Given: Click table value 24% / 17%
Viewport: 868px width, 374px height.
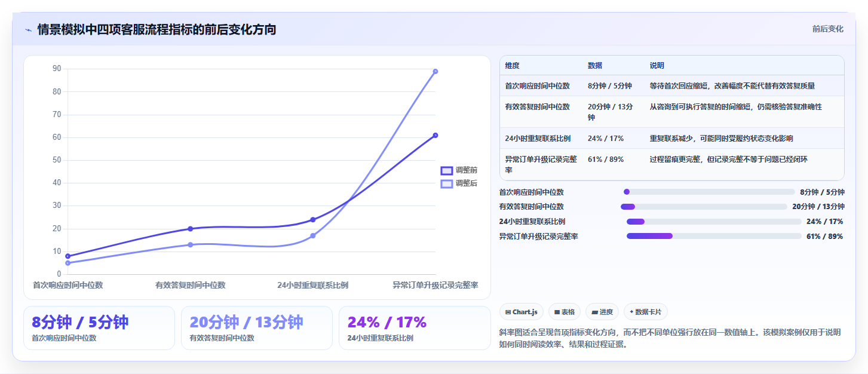Looking at the screenshot, I should point(606,139).
